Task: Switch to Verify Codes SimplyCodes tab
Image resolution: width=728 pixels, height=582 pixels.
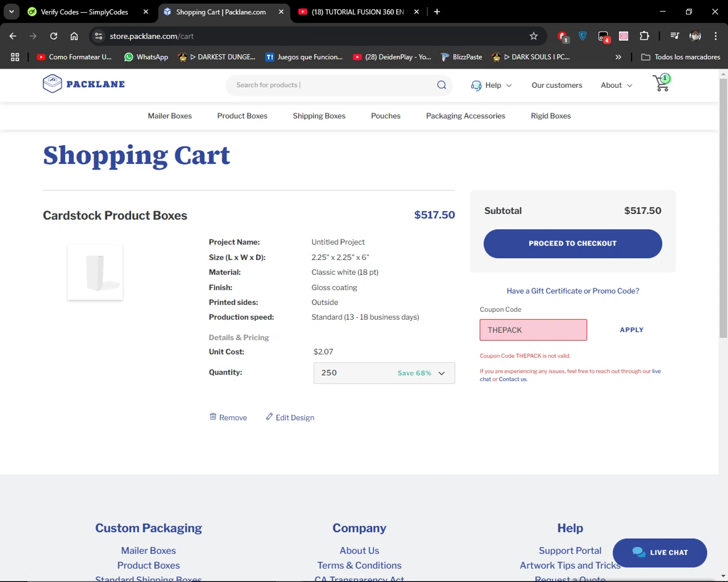Action: point(85,12)
